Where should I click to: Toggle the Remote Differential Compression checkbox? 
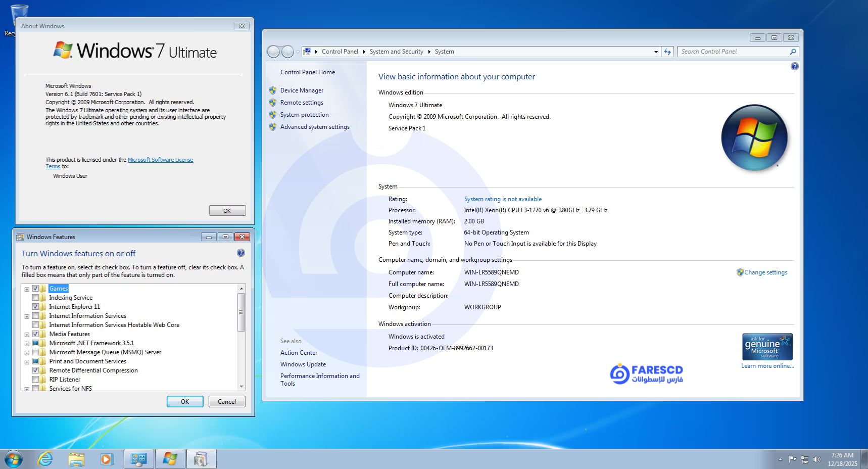pyautogui.click(x=36, y=370)
